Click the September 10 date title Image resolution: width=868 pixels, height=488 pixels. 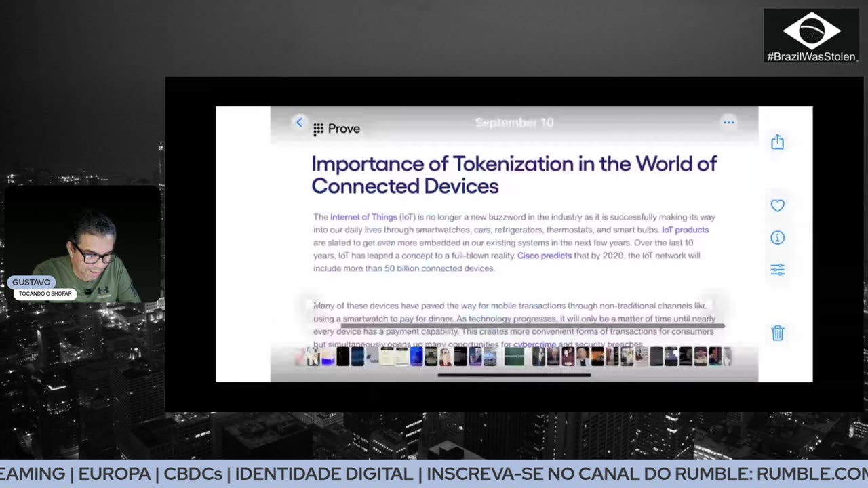(x=515, y=123)
